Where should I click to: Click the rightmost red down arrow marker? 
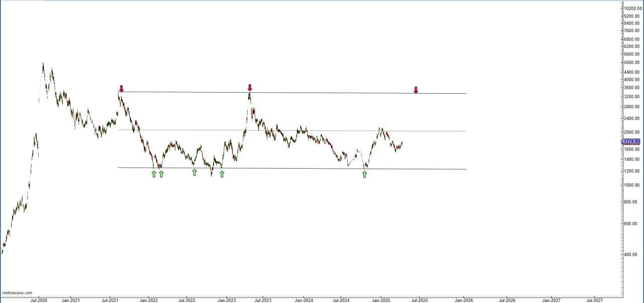tap(416, 90)
